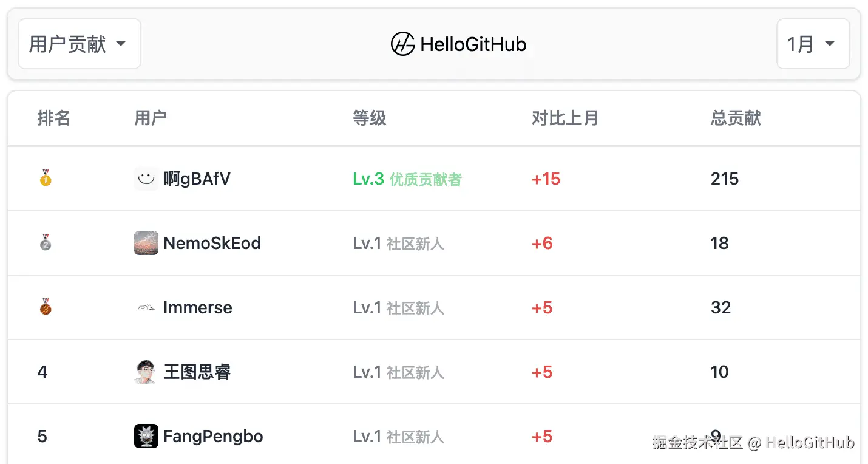Click NemoSkEod's sunset avatar

click(146, 243)
